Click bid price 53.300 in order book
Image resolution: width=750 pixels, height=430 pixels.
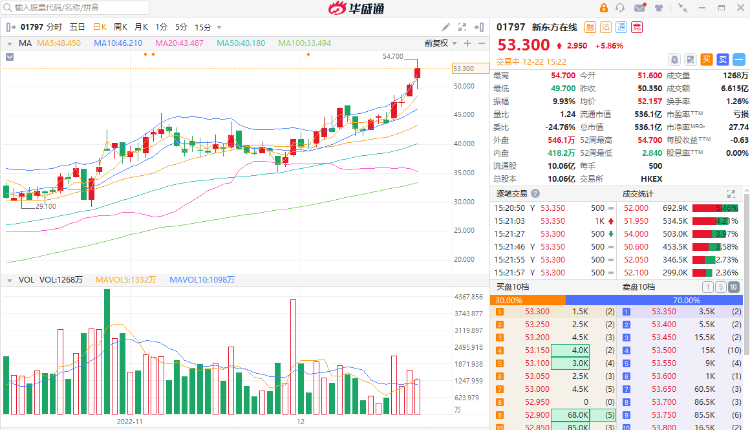537,312
